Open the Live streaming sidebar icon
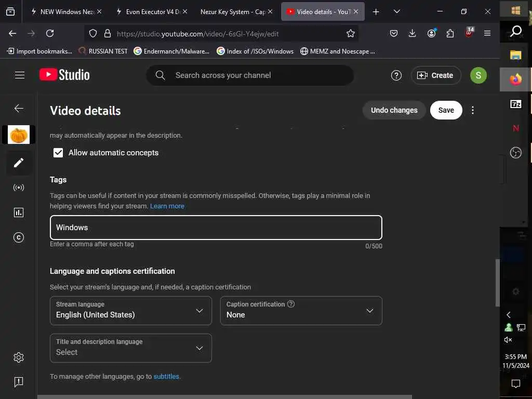 click(x=19, y=188)
